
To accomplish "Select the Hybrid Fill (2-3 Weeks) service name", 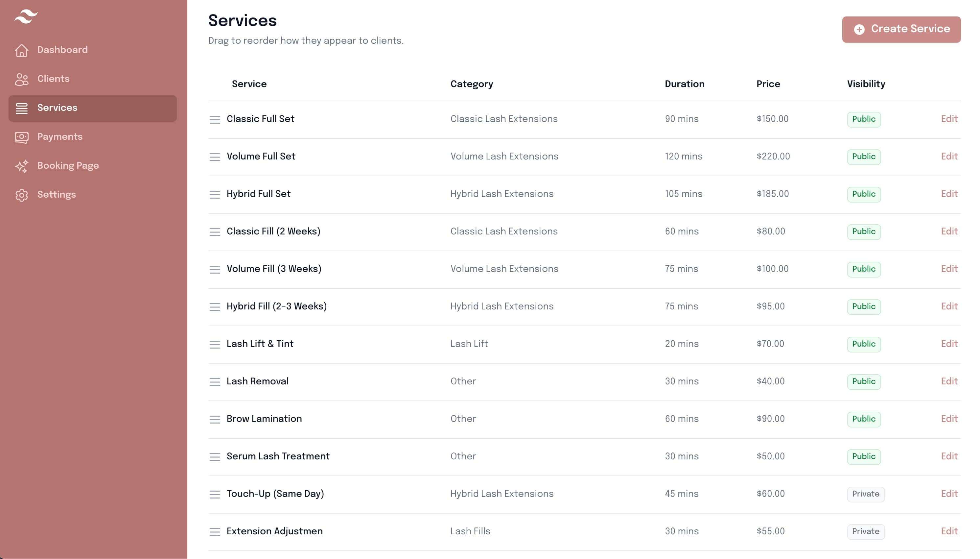I will click(276, 306).
